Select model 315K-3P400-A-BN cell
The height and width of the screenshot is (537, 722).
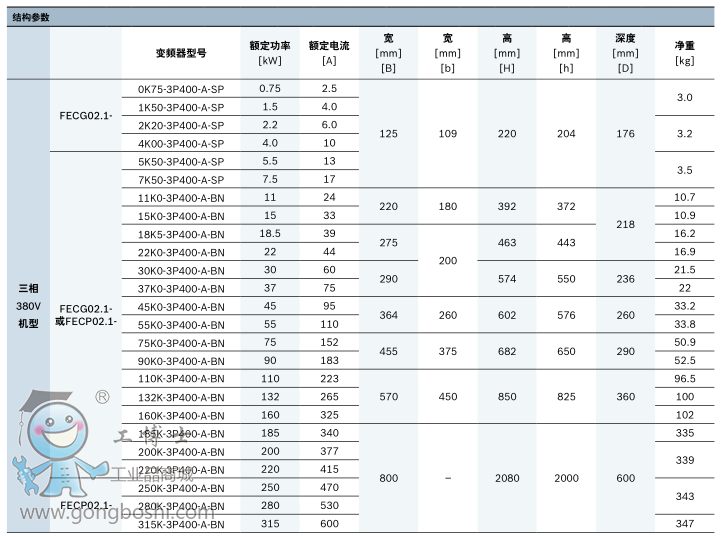click(181, 524)
